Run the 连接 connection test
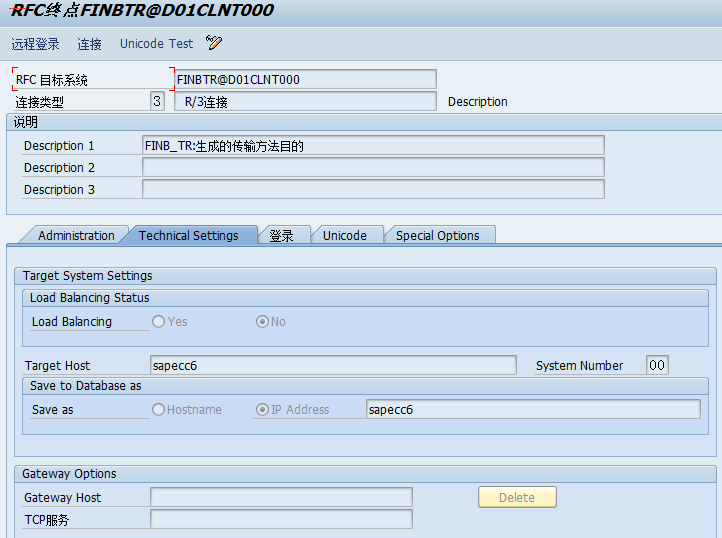 tap(89, 44)
